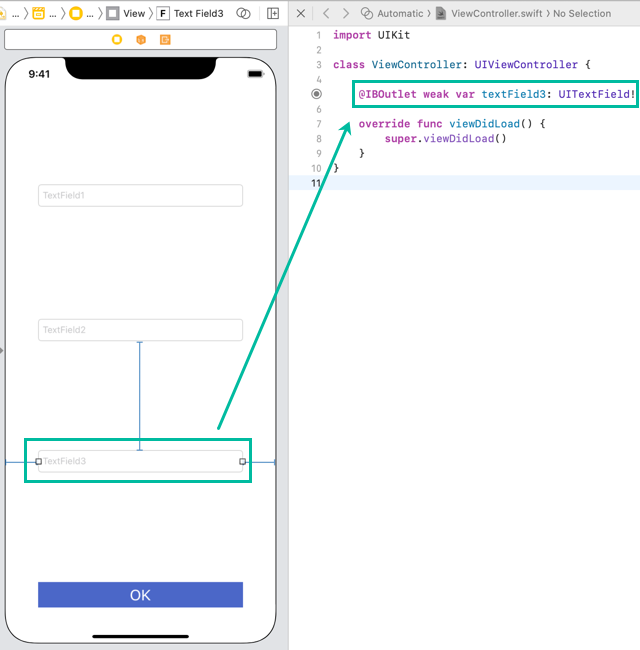Close the assistant editor pane
Viewport: 640px width, 650px height.
(301, 14)
